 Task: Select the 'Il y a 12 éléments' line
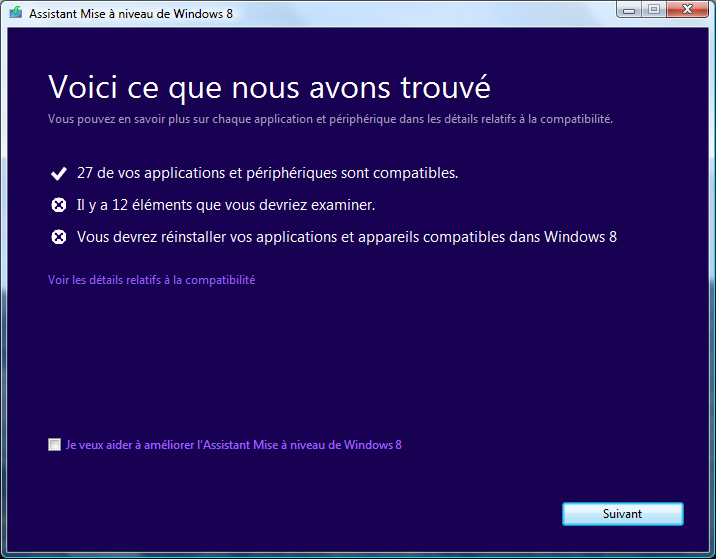(226, 205)
